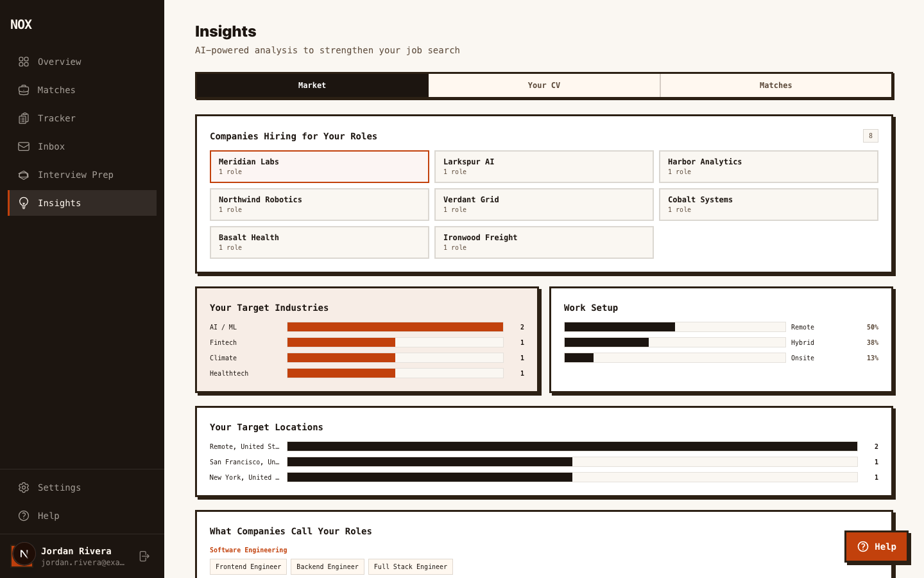924x578 pixels.
Task: Click the Your Target Industries heading
Action: tap(269, 308)
